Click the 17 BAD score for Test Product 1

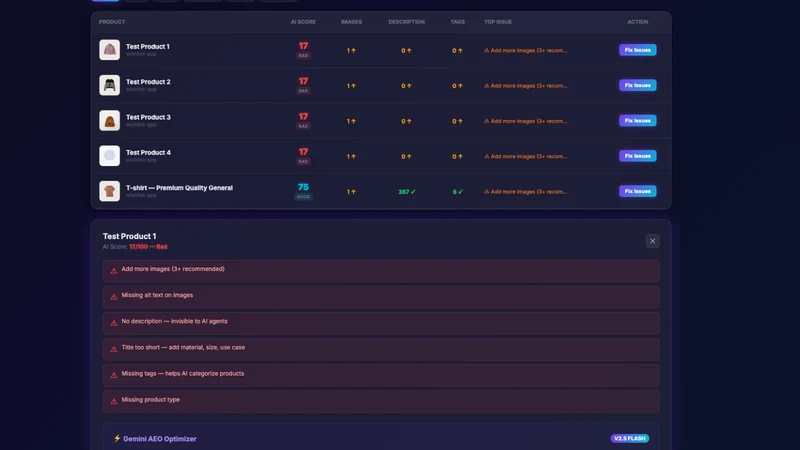303,49
